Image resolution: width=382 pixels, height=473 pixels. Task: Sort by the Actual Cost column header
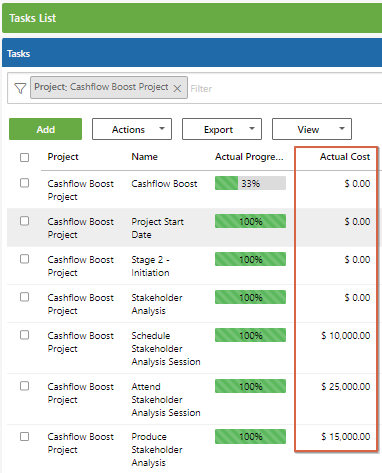tap(345, 157)
